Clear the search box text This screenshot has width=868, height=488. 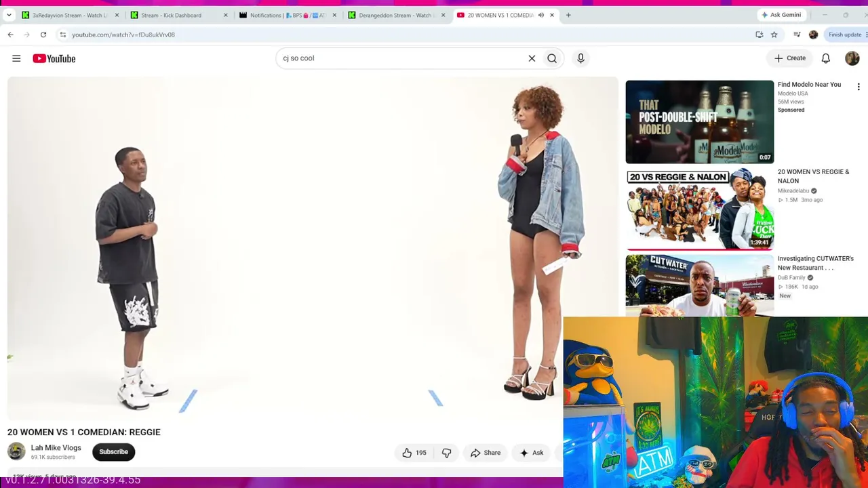pos(532,58)
